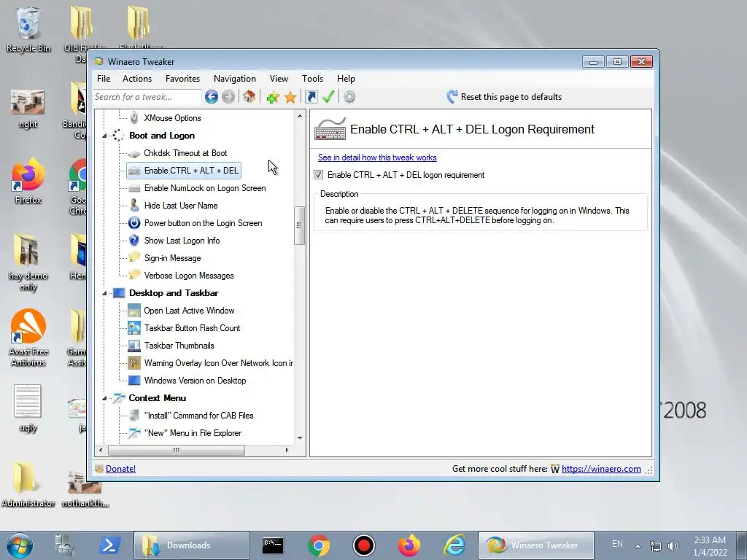Screen dimensions: 747x560
Task: Collapse the Desktop and Taskbar category
Action: (x=104, y=293)
